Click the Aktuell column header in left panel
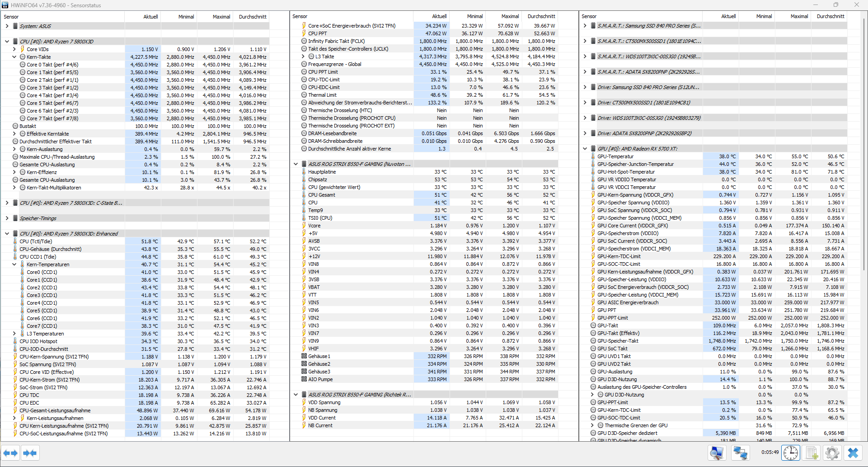 [x=142, y=17]
